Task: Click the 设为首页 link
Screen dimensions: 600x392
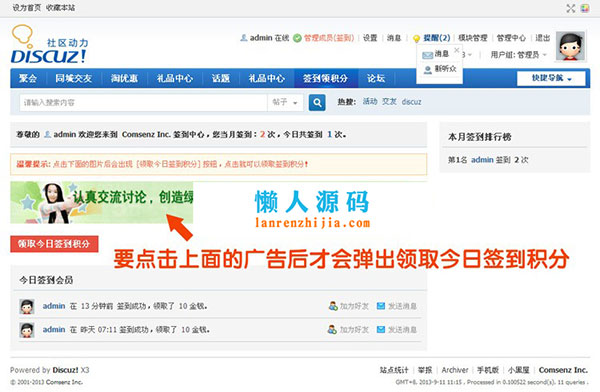Action: 27,8
